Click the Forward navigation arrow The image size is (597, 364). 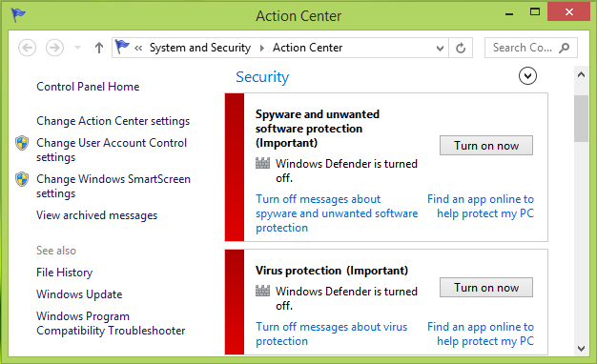pos(54,48)
